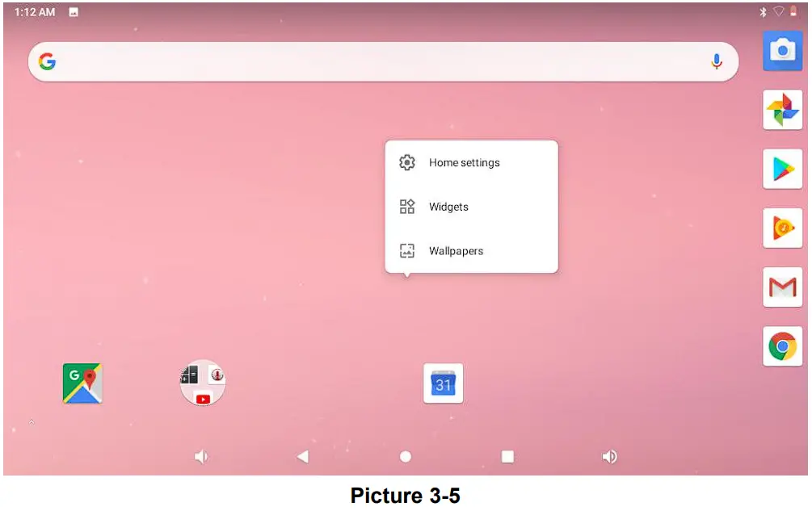Screen dimensions: 812x511
Task: Launch the Google Play Store
Action: click(782, 169)
